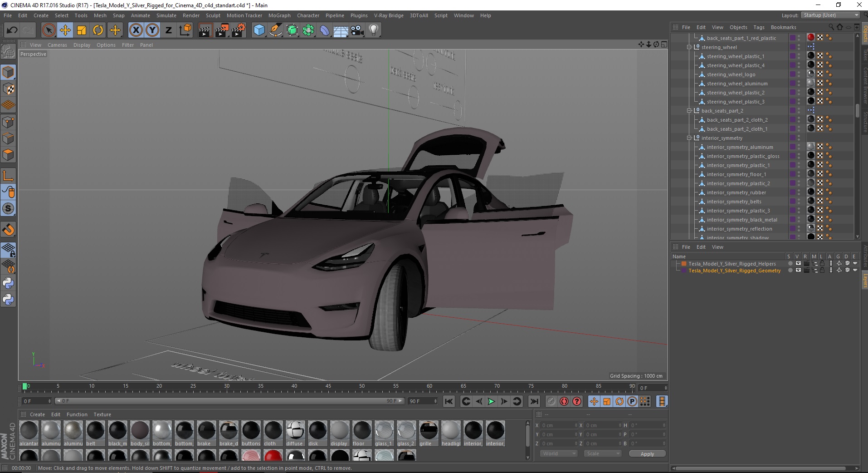Click the coordinate system icon

(185, 30)
